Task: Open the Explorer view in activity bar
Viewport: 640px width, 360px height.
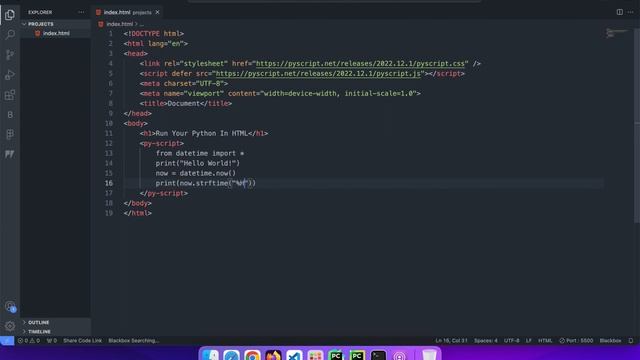Action: click(x=10, y=15)
